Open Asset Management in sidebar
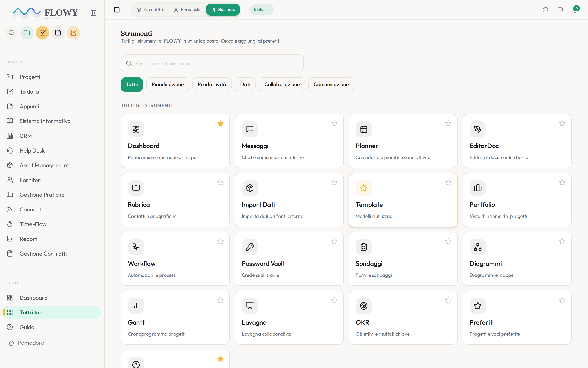Screen dimensions: 588x368 point(52,165)
